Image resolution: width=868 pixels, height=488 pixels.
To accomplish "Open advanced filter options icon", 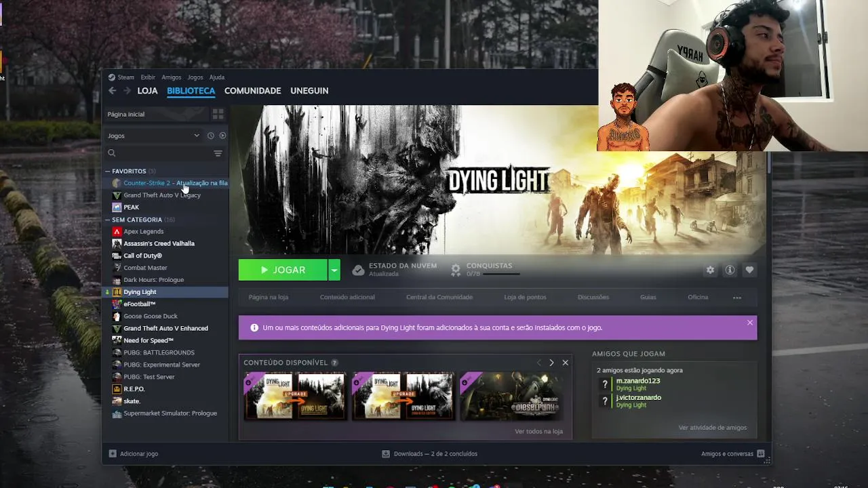I will tap(218, 153).
